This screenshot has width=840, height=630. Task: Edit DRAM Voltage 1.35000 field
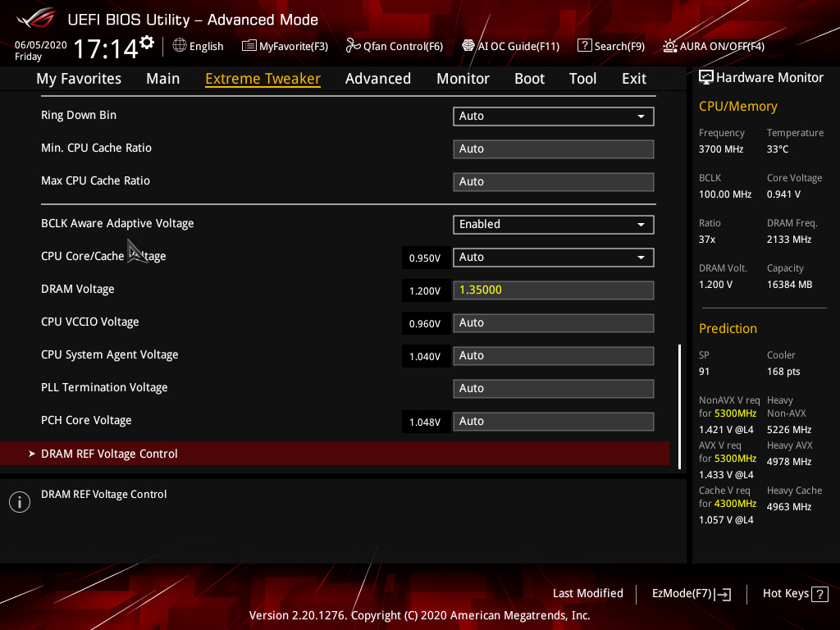click(554, 290)
